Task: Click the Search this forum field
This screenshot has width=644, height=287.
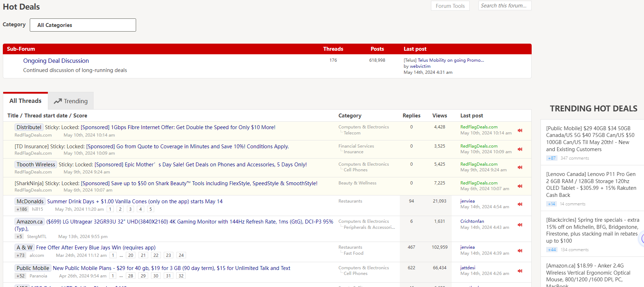Action: [x=505, y=6]
